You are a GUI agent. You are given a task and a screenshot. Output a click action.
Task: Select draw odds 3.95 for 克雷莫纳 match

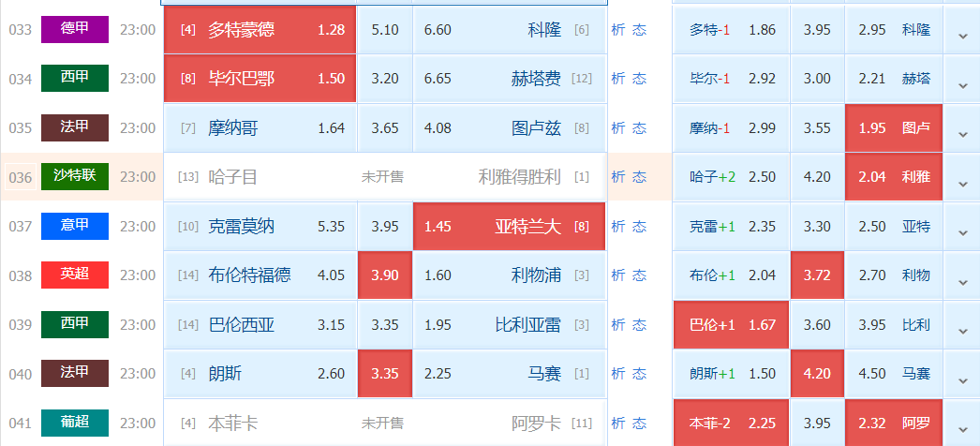[385, 226]
